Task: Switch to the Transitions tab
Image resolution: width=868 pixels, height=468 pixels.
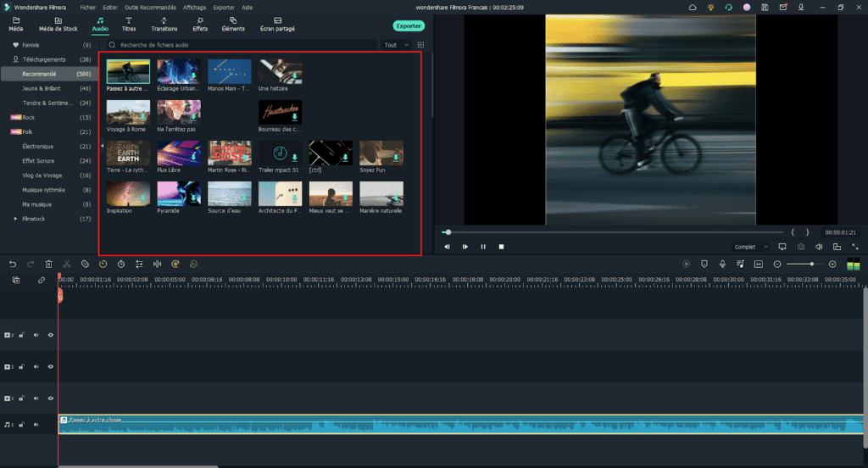Action: 164,24
